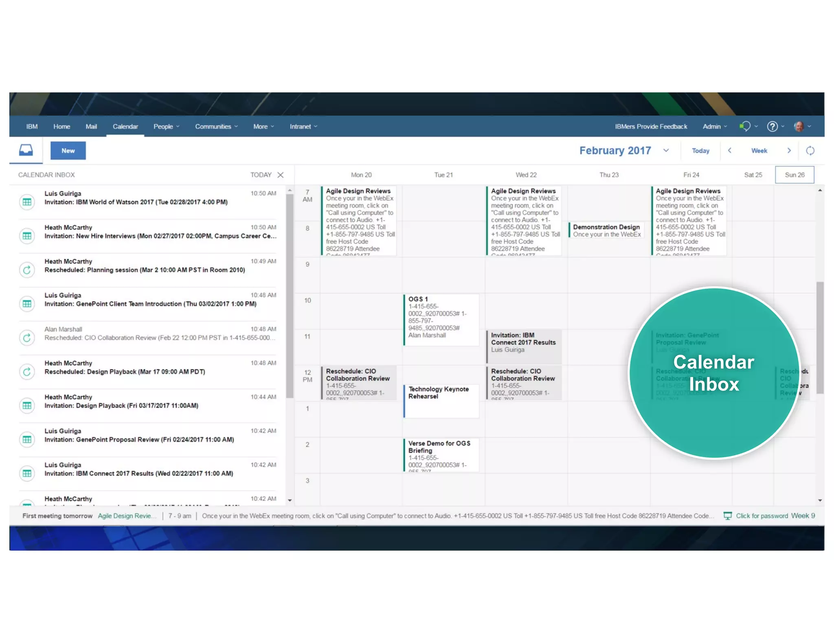This screenshot has width=834, height=644.
Task: Click the meeting password monitor icon
Action: [727, 516]
